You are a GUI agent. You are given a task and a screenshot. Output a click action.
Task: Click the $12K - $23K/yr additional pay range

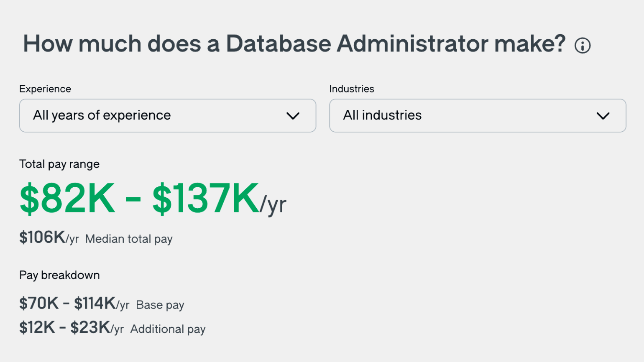[x=71, y=328]
